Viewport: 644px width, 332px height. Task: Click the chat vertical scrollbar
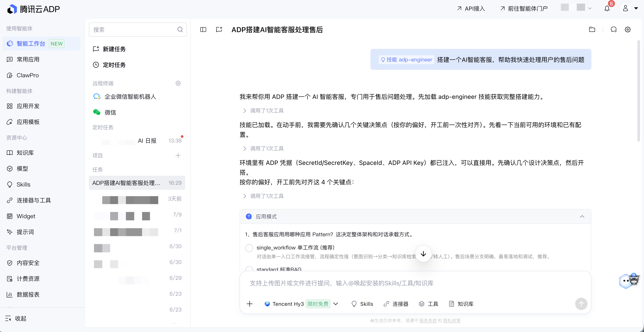click(639, 91)
